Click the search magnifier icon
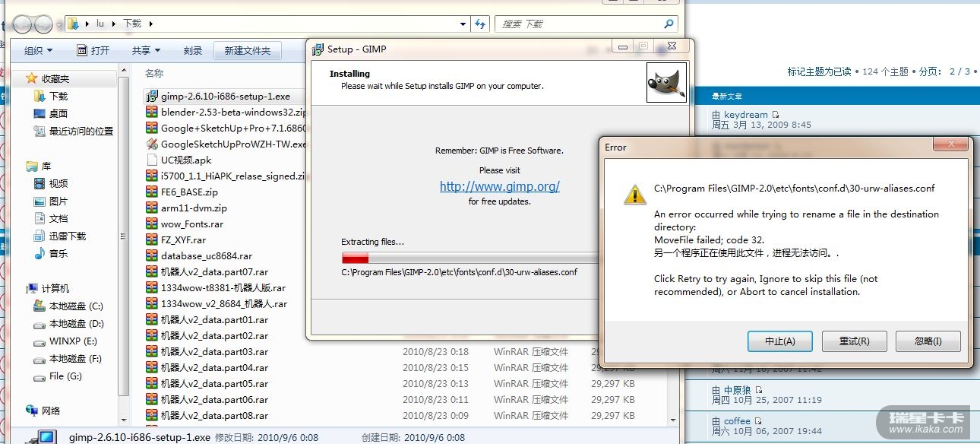The image size is (980, 444). click(669, 24)
